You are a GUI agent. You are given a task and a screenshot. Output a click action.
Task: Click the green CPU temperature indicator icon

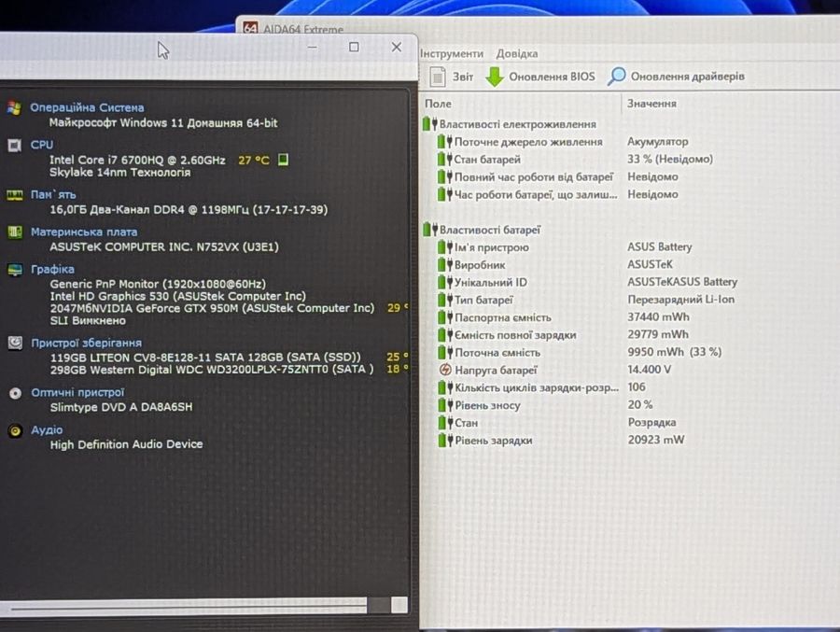click(283, 160)
